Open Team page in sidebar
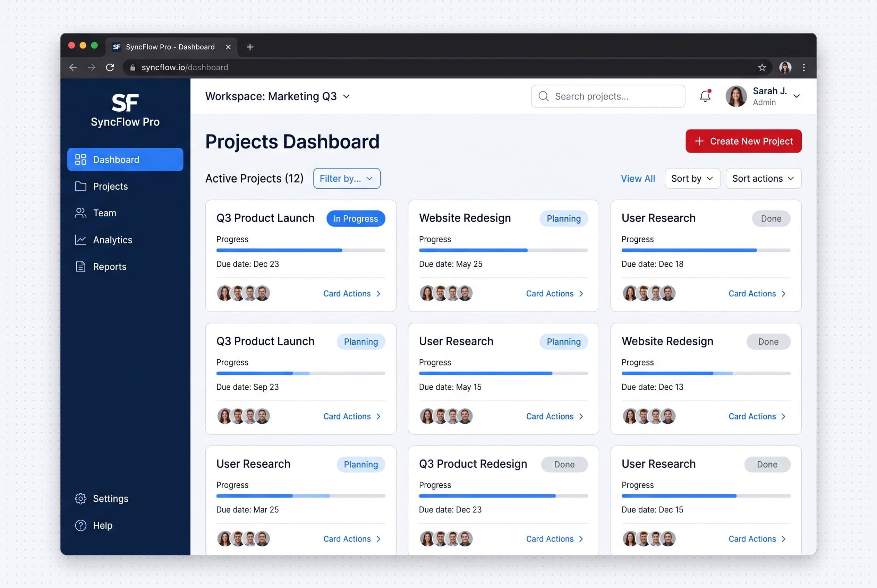The image size is (877, 588). (x=125, y=213)
